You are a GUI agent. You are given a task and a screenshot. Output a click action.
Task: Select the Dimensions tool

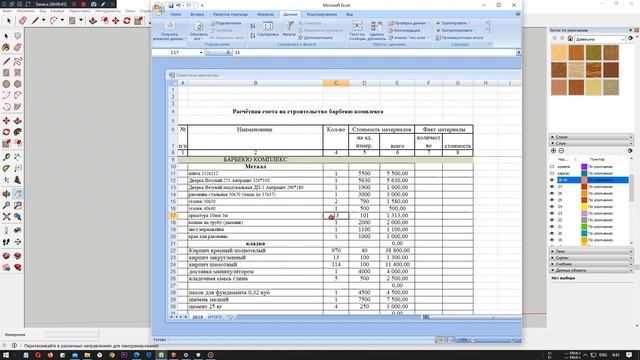coord(18,157)
